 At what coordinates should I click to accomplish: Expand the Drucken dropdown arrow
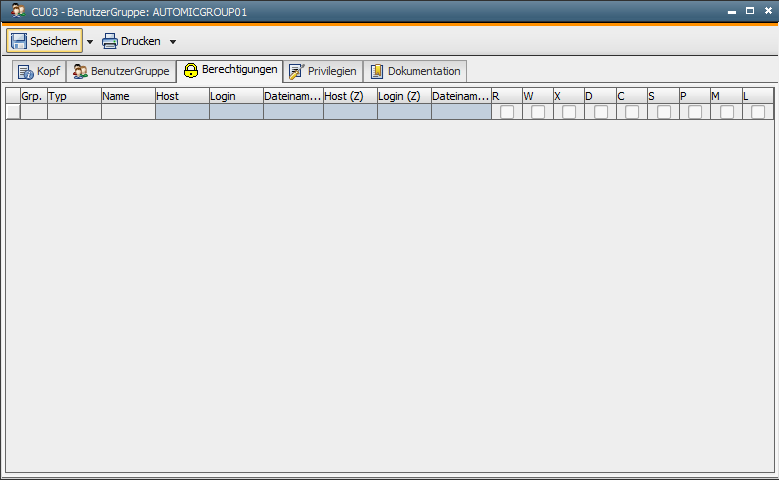pos(173,42)
